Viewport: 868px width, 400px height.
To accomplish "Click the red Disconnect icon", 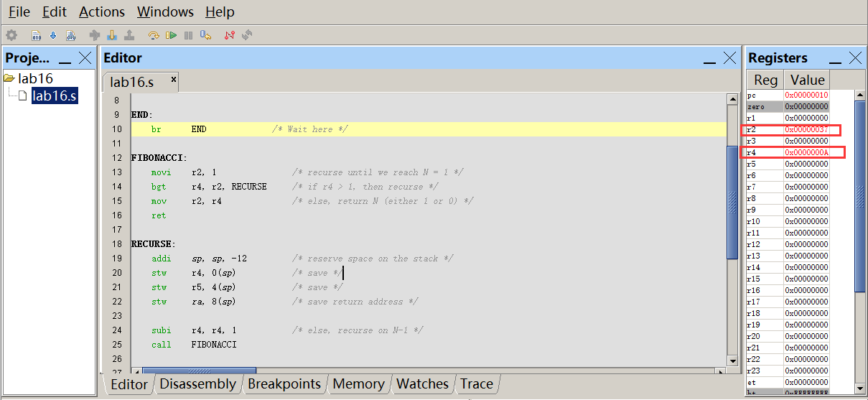I will point(230,34).
